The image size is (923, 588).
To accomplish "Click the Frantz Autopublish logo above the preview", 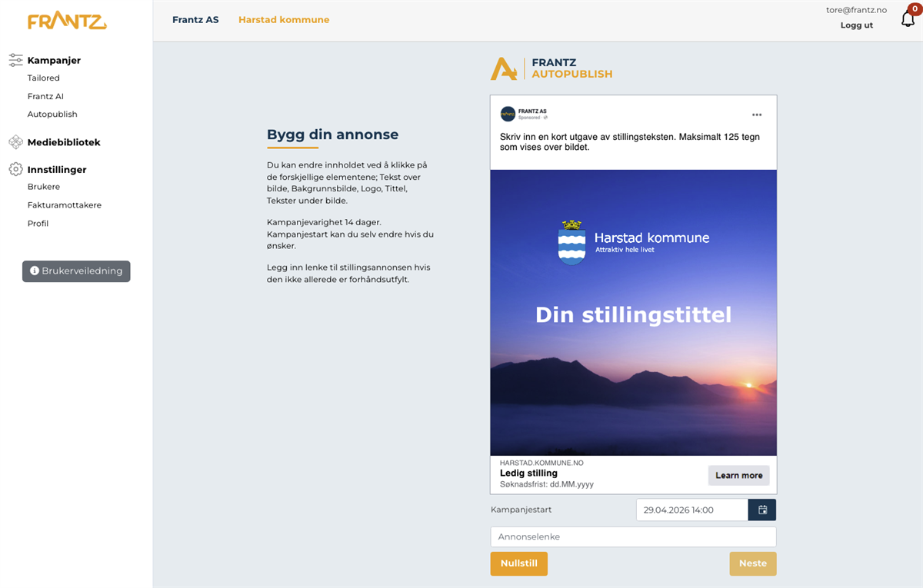I will [551, 68].
